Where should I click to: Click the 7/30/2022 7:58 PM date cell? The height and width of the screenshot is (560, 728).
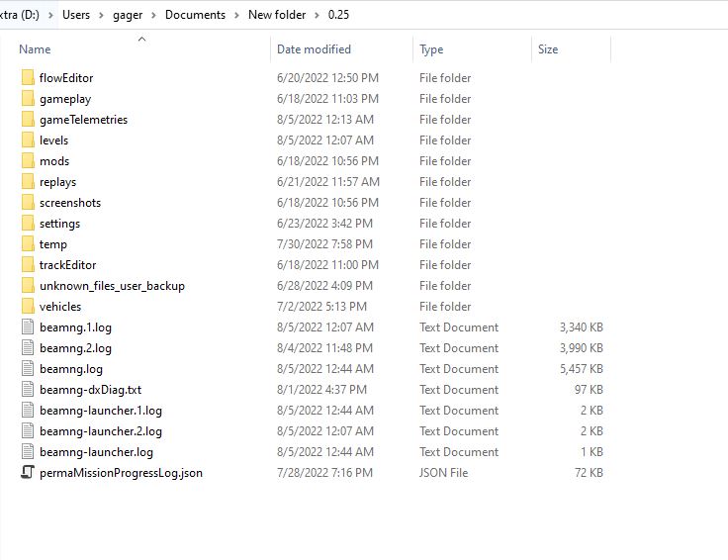(x=324, y=244)
